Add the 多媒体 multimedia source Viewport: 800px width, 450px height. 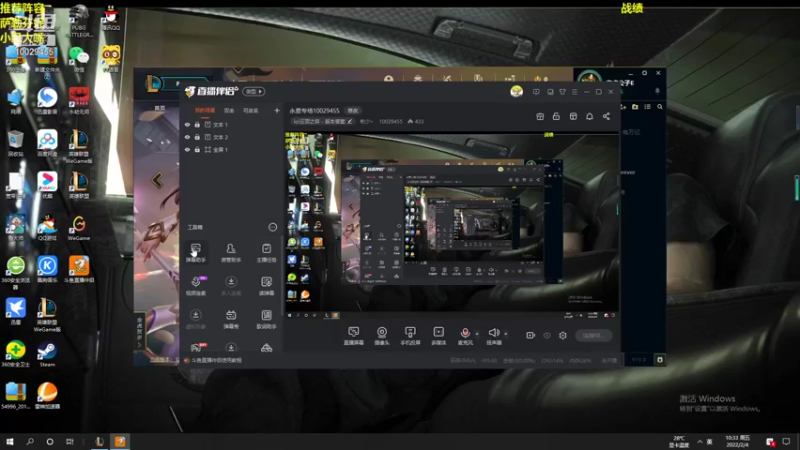click(x=439, y=336)
